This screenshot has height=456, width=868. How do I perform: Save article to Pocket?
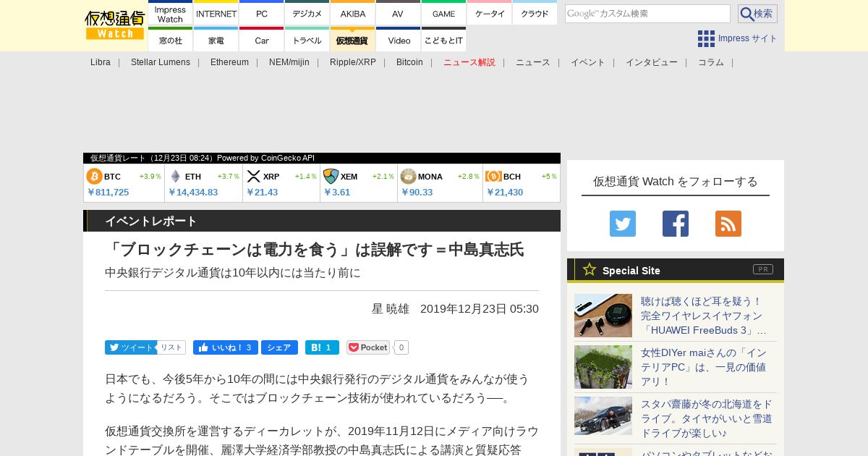click(x=368, y=347)
